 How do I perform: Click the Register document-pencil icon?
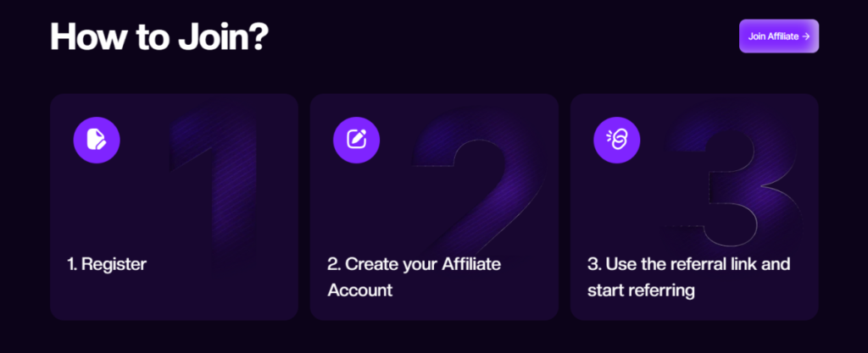[97, 140]
